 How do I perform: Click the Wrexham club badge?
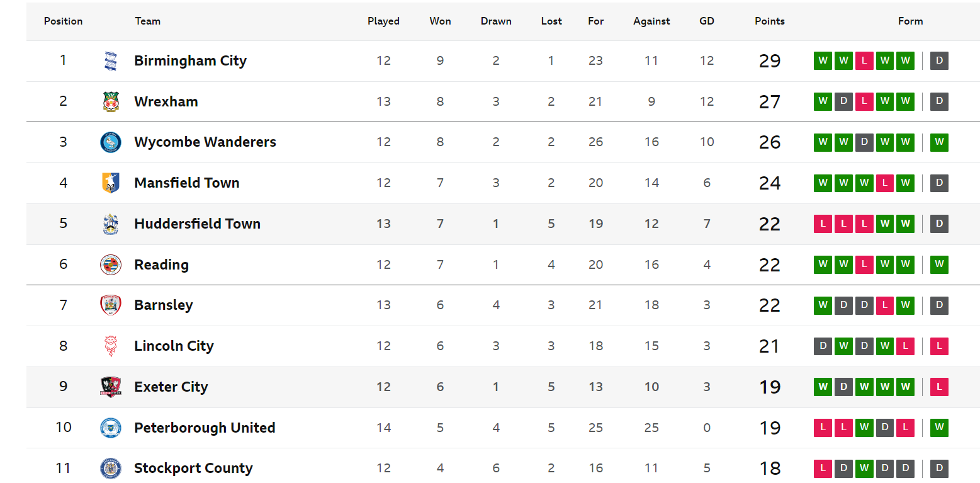[x=111, y=101]
